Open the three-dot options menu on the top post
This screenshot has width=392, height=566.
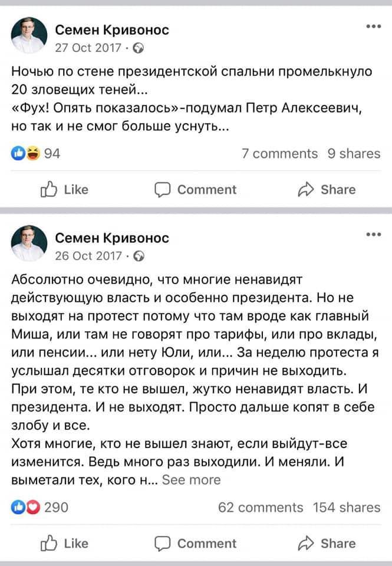(x=373, y=25)
